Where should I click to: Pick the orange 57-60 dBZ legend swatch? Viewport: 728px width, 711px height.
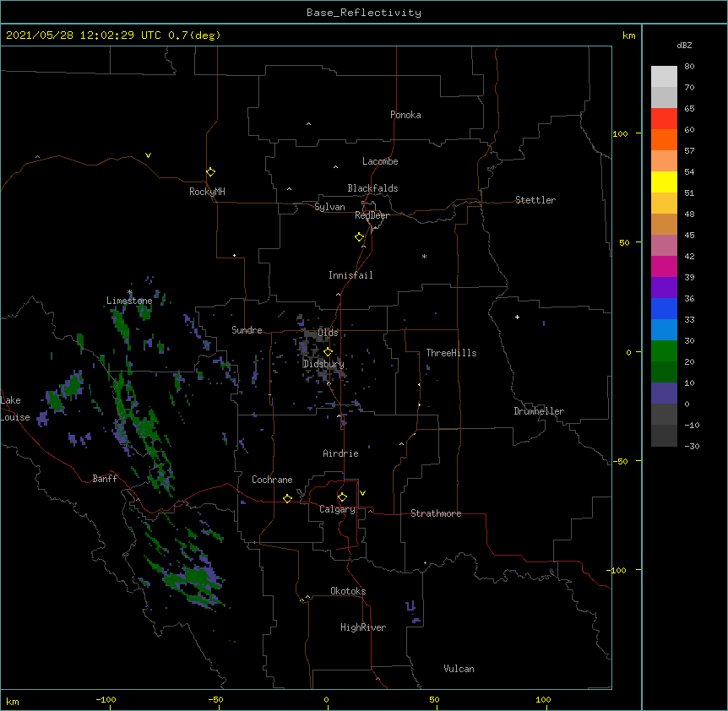(x=664, y=140)
